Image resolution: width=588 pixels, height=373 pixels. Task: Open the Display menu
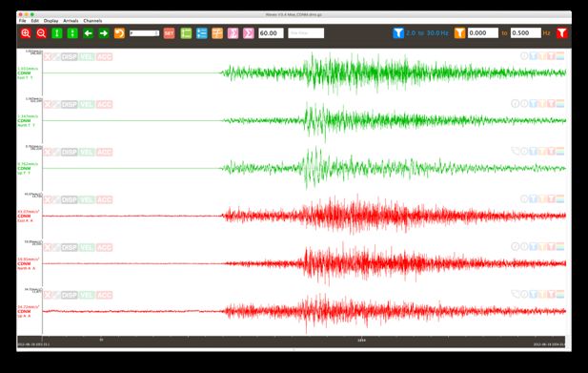pos(51,21)
